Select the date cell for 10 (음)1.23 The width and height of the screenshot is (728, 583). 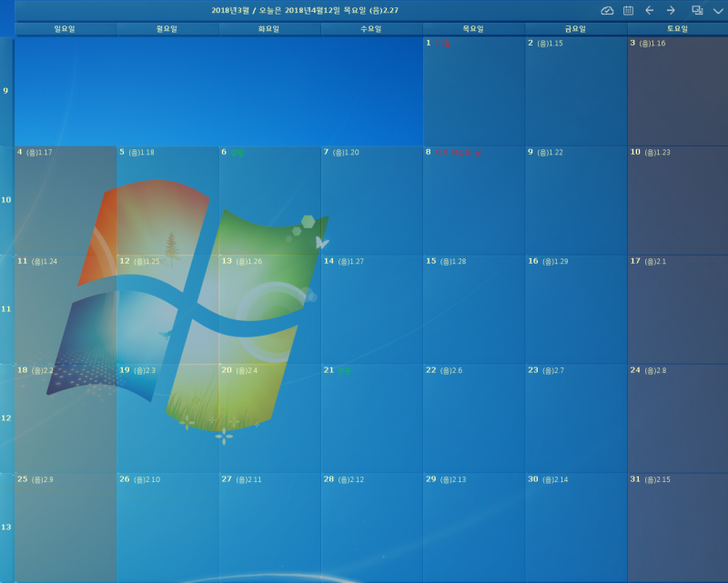[x=678, y=200]
